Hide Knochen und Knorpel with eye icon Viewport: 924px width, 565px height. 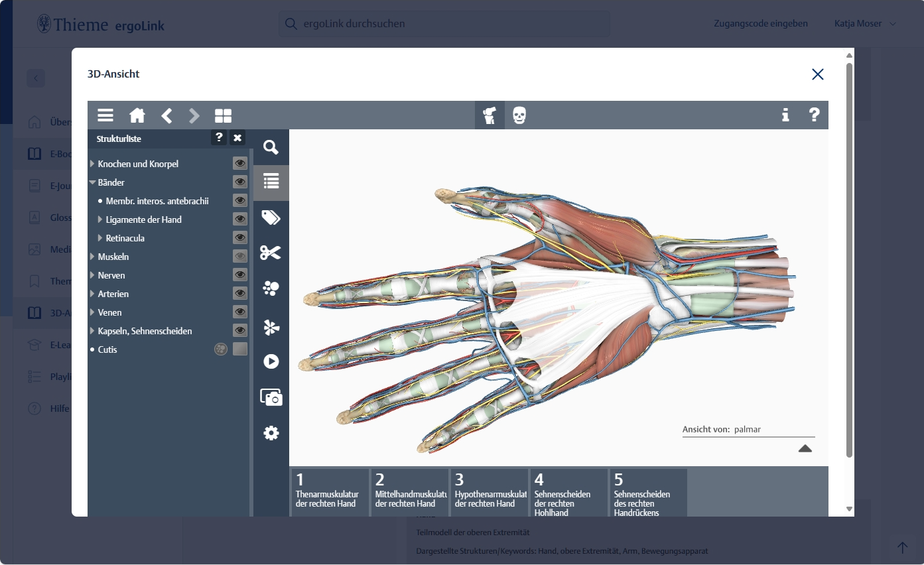pos(239,164)
